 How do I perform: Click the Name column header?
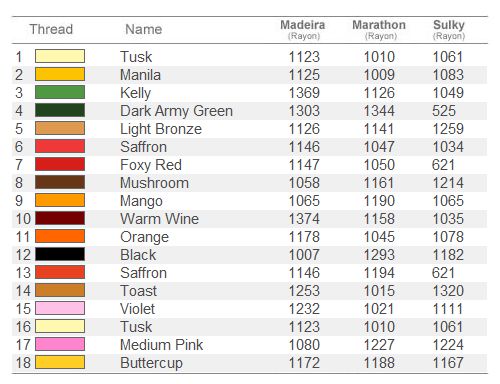tap(144, 29)
